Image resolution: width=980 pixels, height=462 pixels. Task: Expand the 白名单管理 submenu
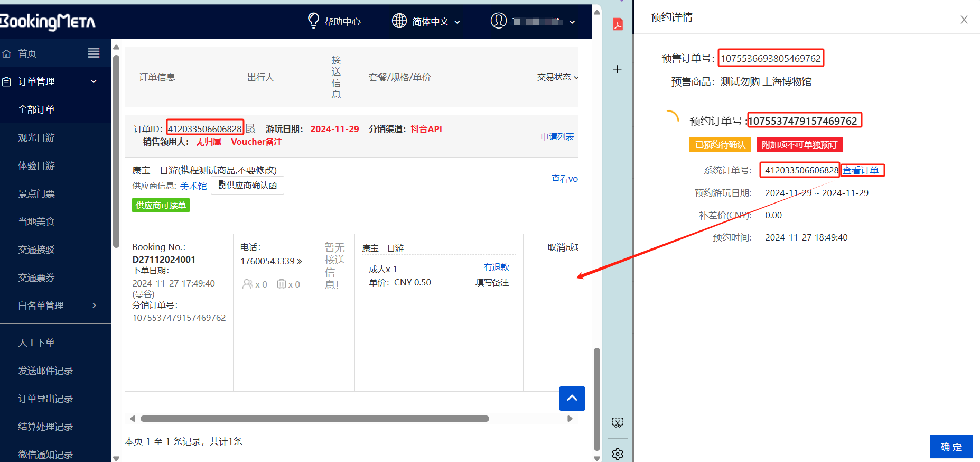point(94,306)
